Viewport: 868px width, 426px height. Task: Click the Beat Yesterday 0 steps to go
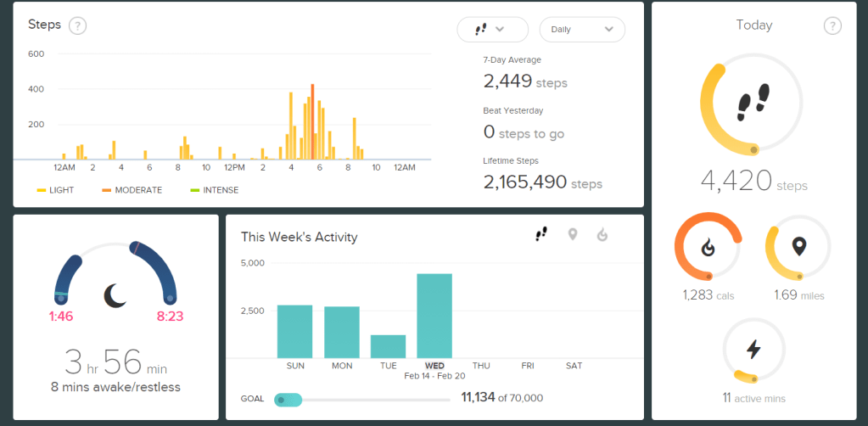pos(524,133)
